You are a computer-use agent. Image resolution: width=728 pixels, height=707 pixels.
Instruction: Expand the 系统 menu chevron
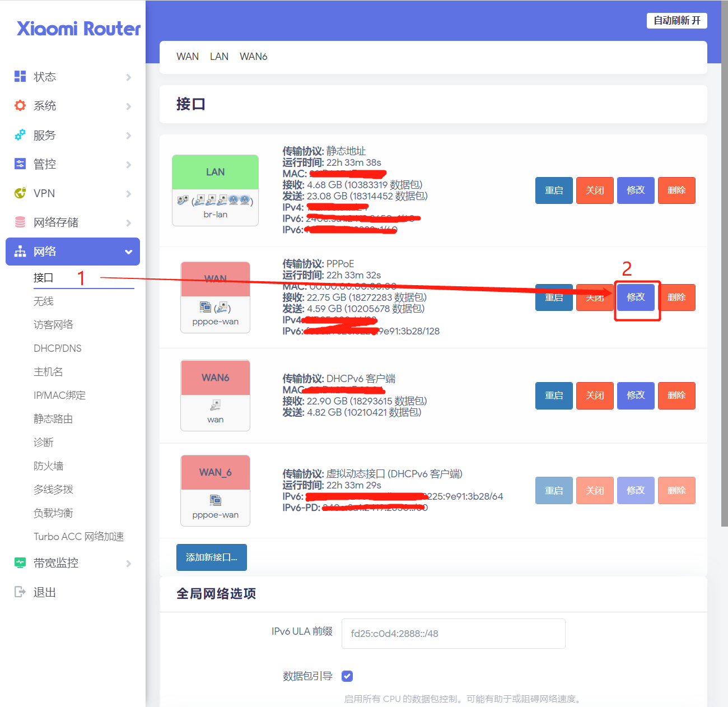tap(128, 106)
